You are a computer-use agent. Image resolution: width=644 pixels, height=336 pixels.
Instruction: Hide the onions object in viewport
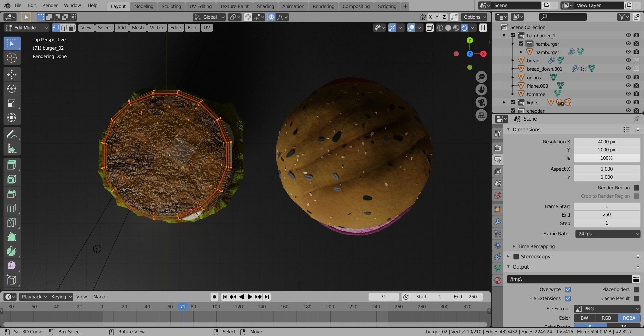tap(628, 77)
